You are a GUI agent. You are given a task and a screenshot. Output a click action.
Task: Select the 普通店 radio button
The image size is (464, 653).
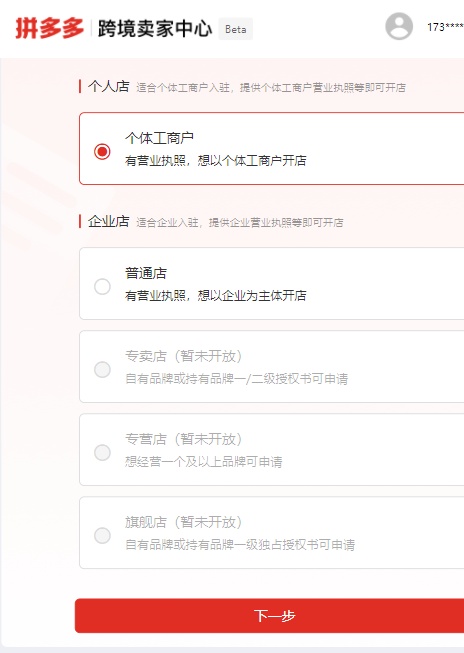102,287
